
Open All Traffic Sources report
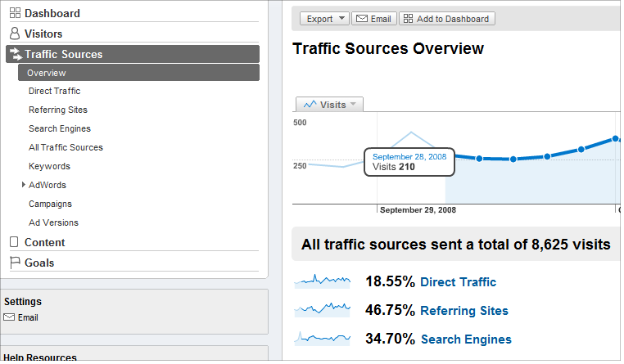point(66,147)
